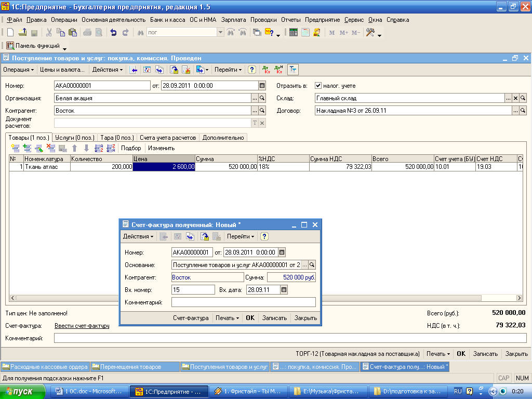
Task: Move row up with arrow icon
Action: coord(75,148)
